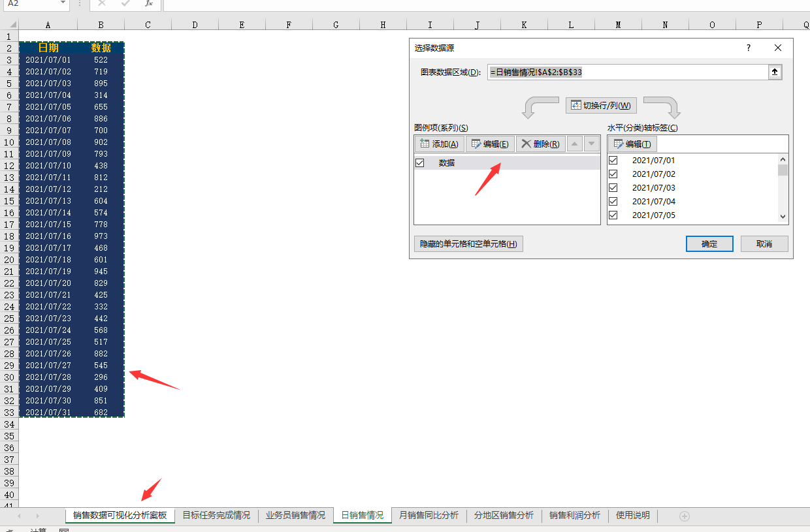Add new sheet with plus icon
810x532 pixels.
(x=685, y=516)
